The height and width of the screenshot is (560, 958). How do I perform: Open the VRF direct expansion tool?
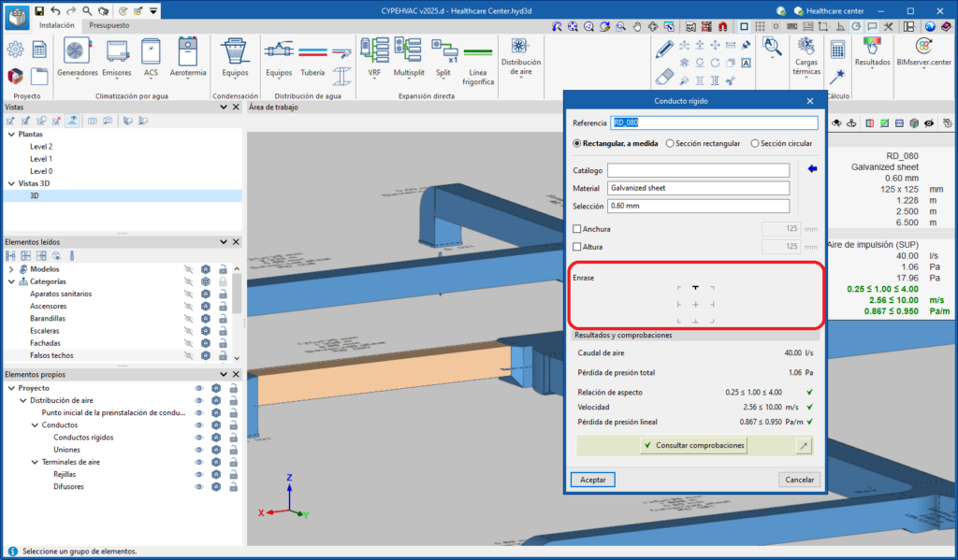pos(374,54)
